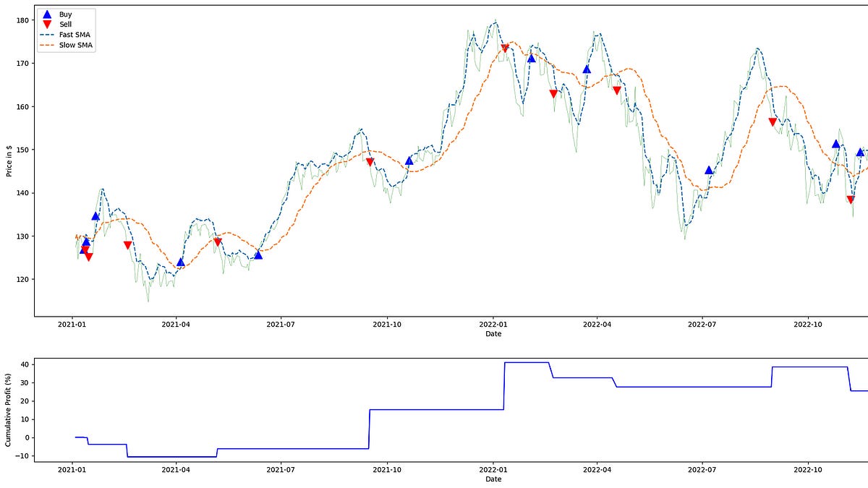Click the 40 tick on the profit axis
The height and width of the screenshot is (488, 868).
(25, 364)
